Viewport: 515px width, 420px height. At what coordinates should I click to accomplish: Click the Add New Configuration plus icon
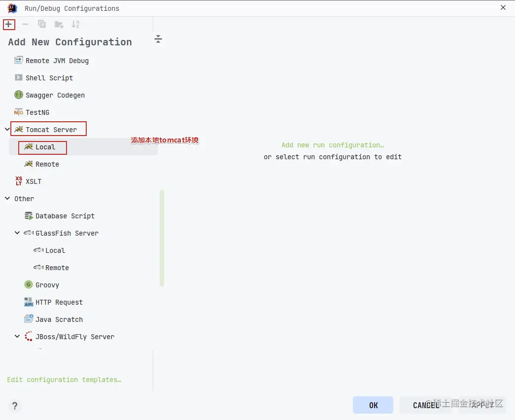pyautogui.click(x=8, y=24)
